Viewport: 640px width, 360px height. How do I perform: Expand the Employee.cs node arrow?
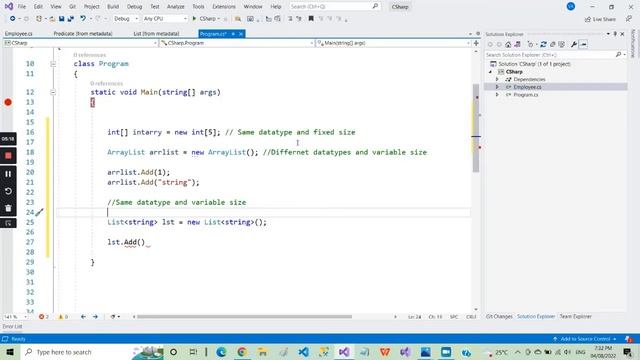coord(497,87)
